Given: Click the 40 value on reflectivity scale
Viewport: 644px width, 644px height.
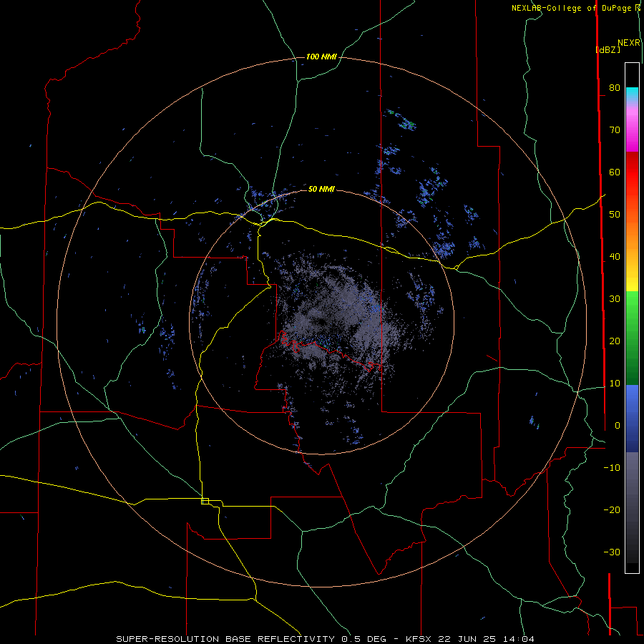Looking at the screenshot, I should click(615, 257).
